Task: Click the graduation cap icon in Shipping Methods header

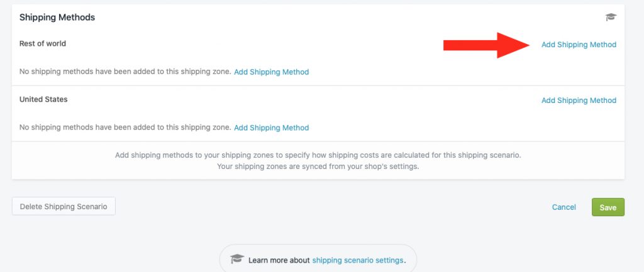Action: pyautogui.click(x=611, y=17)
